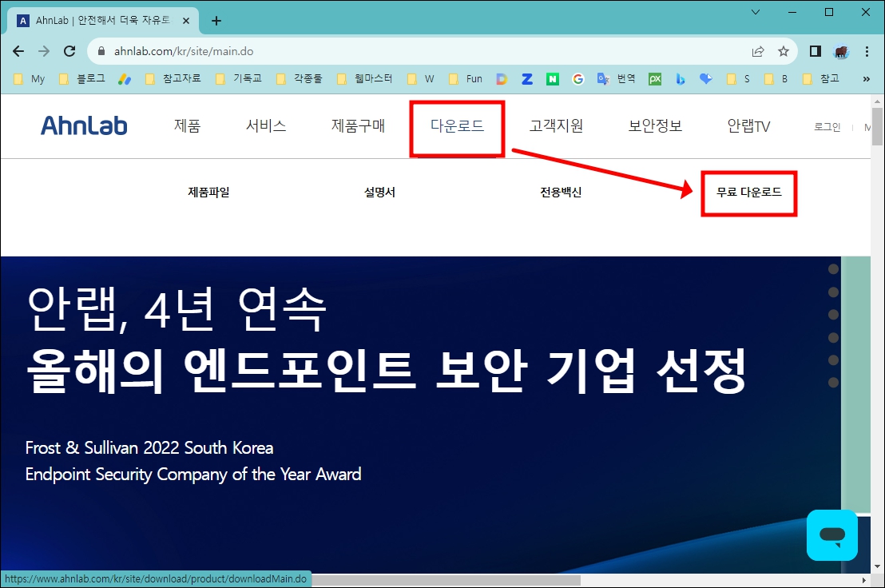Click the vertical scrollbar thumb
The width and height of the screenshot is (885, 588).
[x=876, y=126]
